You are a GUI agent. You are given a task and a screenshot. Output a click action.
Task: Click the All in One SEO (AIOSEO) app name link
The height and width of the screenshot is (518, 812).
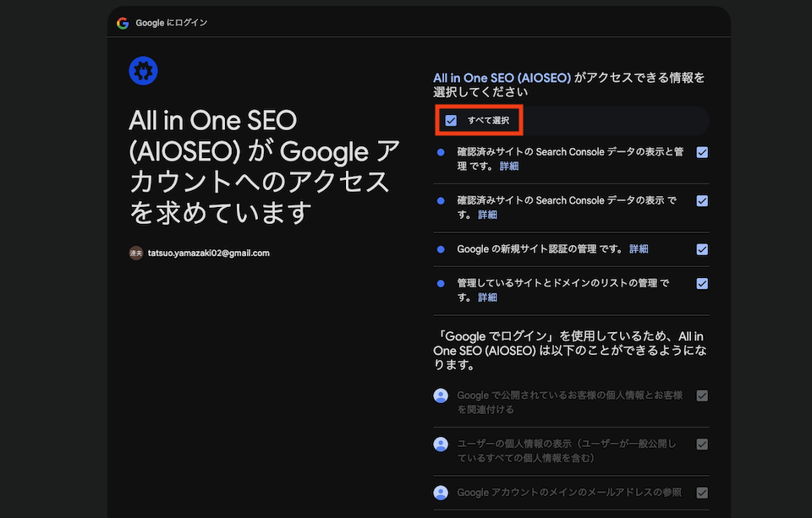502,78
